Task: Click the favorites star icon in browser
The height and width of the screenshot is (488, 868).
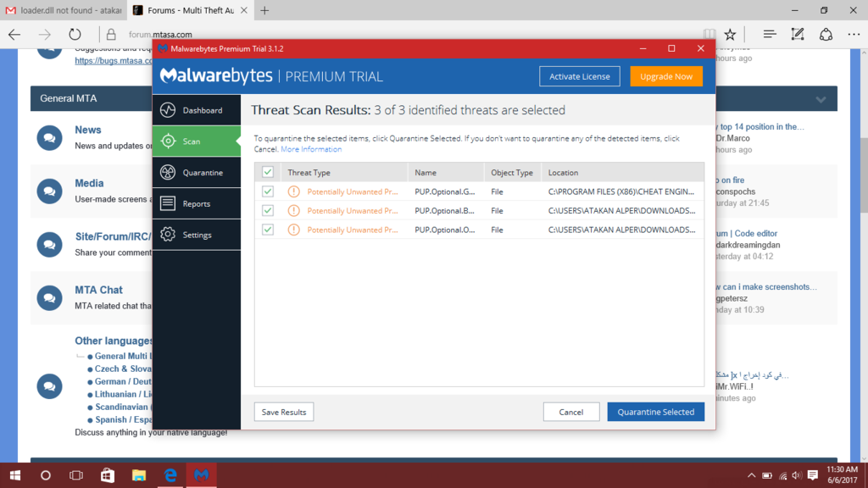Action: pos(730,35)
